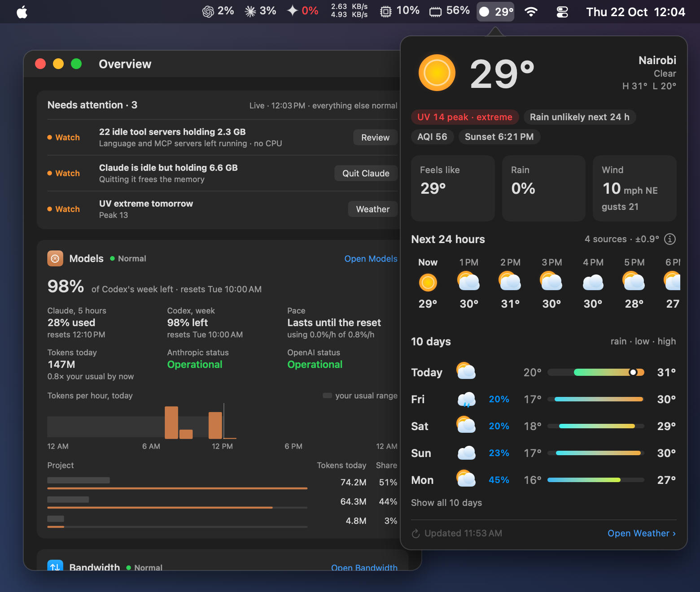Click the Wind 10 mph NE card
Viewport: 700px width, 592px height.
coord(634,188)
